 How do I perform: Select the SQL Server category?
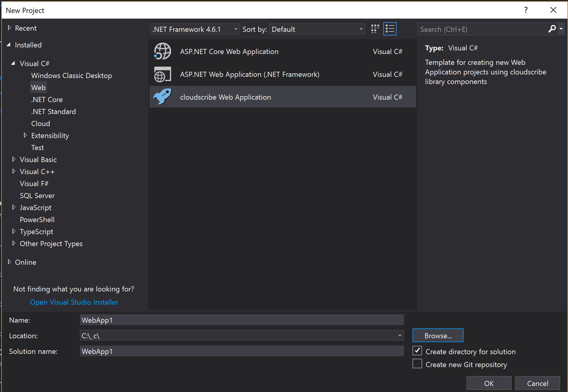pos(37,195)
